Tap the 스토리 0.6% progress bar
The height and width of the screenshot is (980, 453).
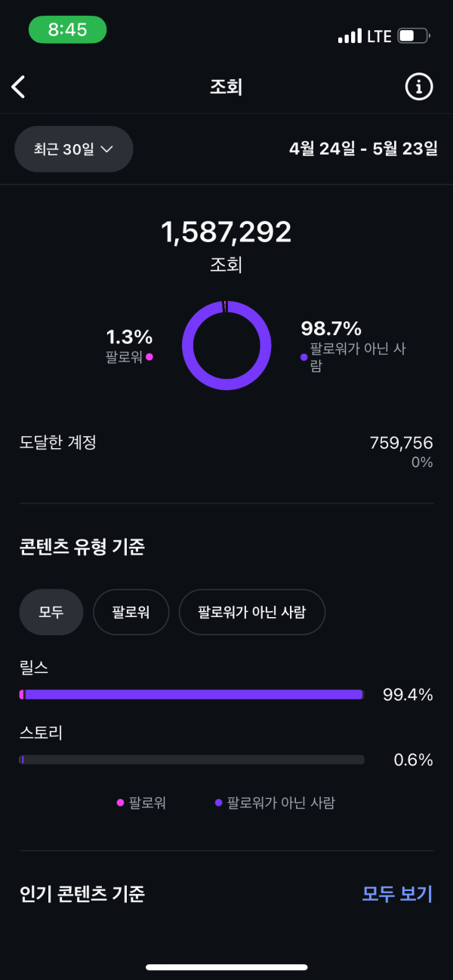tap(192, 760)
